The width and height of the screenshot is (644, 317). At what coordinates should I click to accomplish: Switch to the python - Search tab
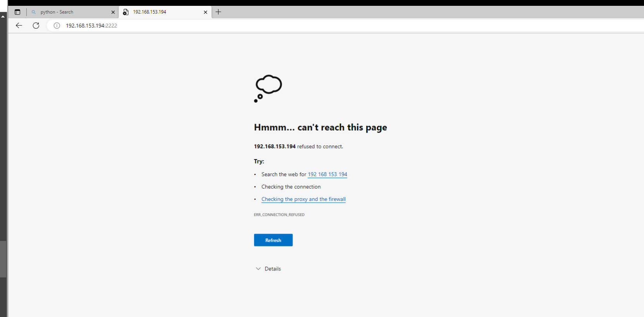72,12
